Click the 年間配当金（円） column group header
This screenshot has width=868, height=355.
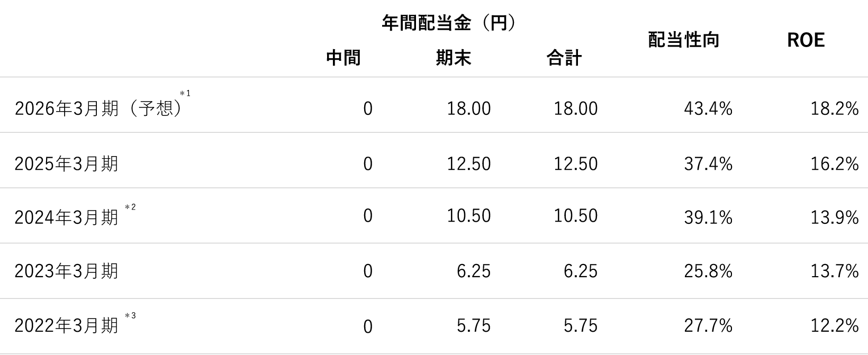(x=449, y=23)
